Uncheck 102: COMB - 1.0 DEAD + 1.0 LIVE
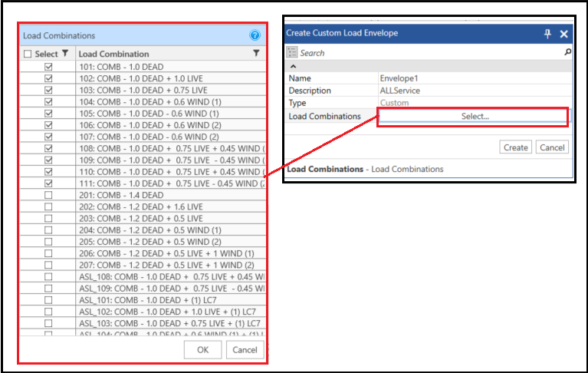The width and height of the screenshot is (588, 373). coord(48,78)
